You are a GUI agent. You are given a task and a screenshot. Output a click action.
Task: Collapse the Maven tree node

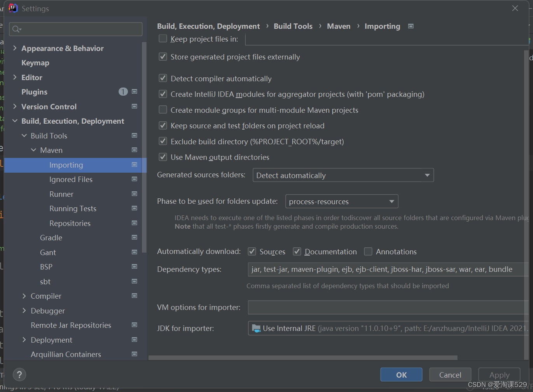[33, 150]
